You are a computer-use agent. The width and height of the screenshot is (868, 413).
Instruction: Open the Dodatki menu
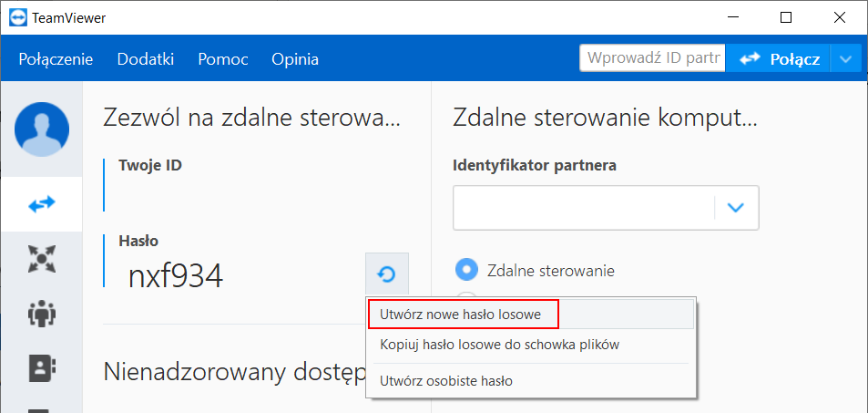tap(146, 59)
